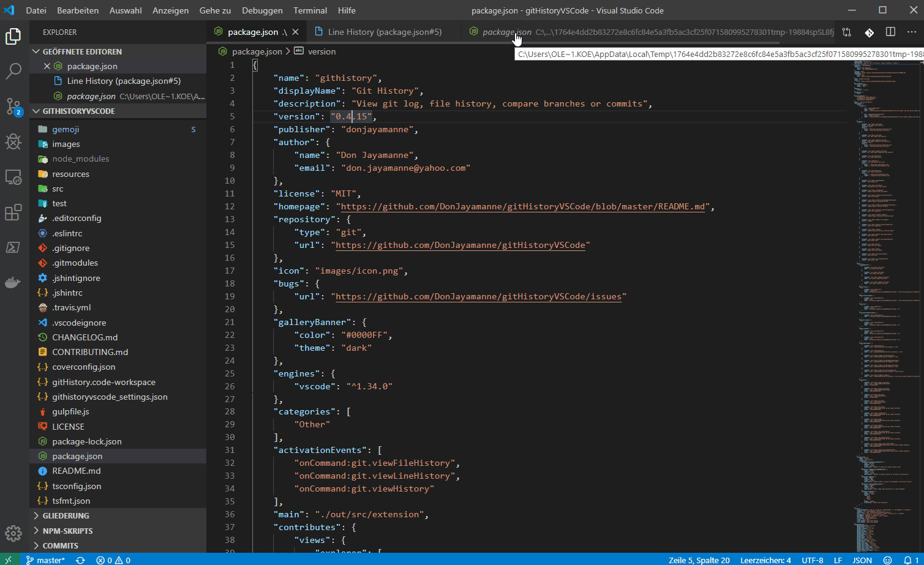Click errors and warnings count in status bar

pyautogui.click(x=113, y=560)
